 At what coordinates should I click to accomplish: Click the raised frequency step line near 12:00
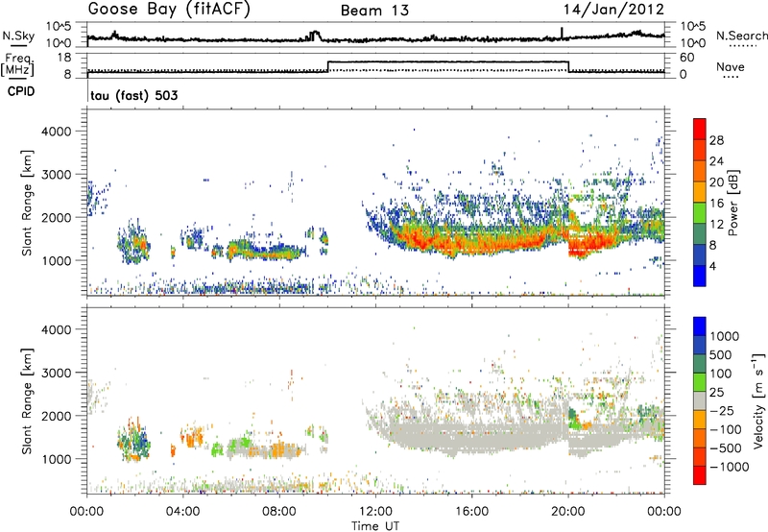(448, 61)
